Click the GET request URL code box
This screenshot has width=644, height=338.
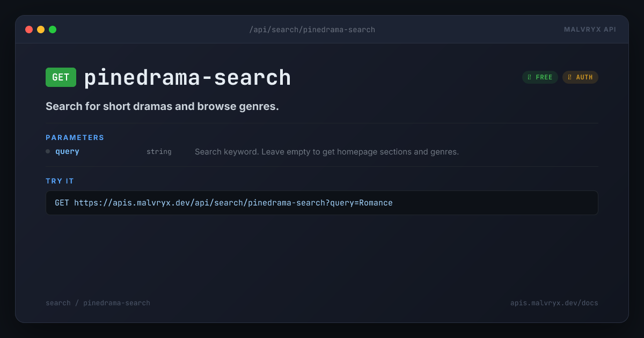(322, 203)
